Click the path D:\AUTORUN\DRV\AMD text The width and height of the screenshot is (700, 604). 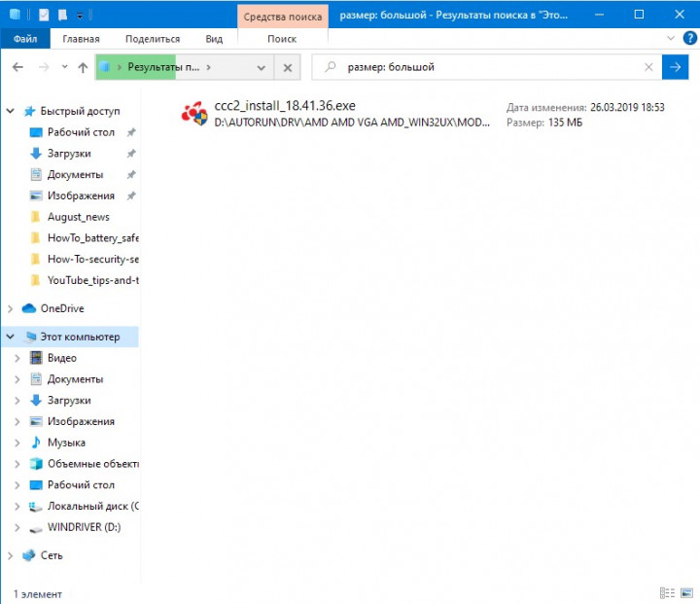(x=352, y=123)
